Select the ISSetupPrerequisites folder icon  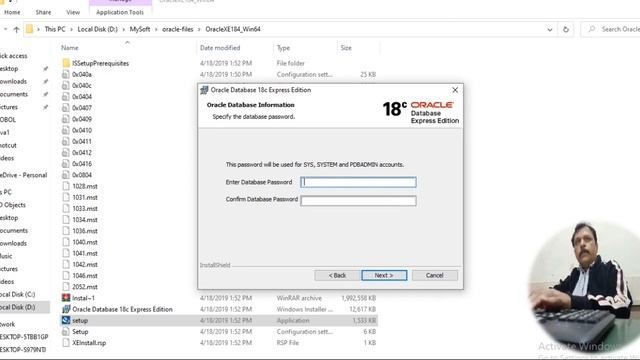pyautogui.click(x=66, y=63)
